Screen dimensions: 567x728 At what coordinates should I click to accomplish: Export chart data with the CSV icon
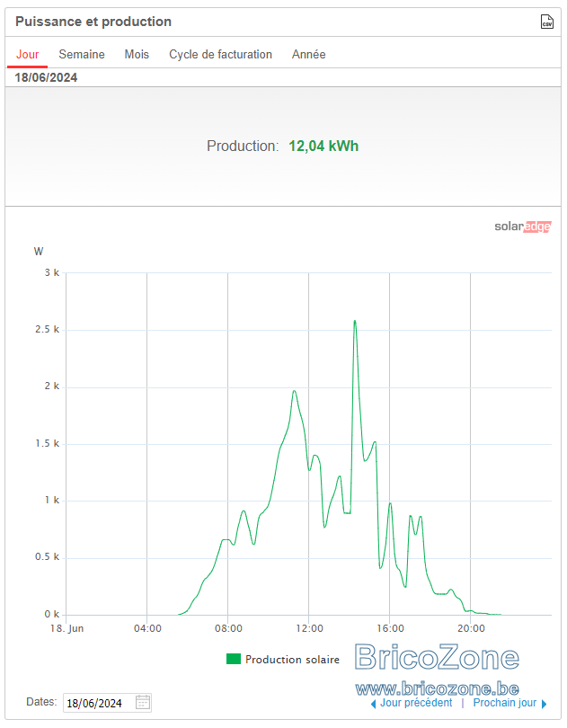tap(547, 22)
